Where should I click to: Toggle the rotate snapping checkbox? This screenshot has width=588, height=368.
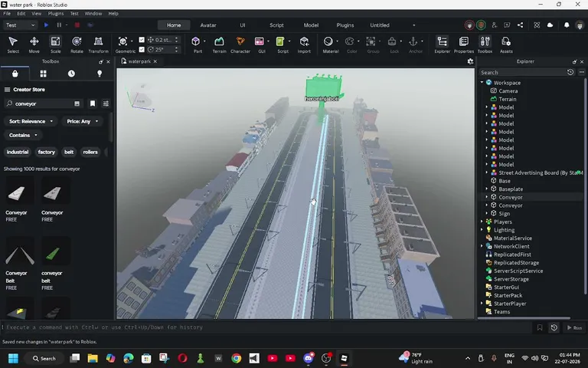pyautogui.click(x=142, y=49)
